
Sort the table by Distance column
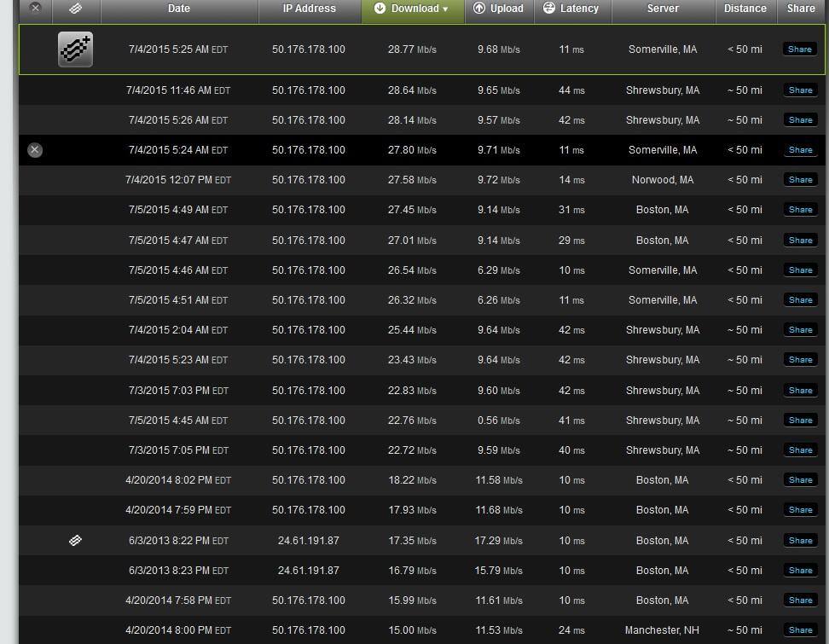(x=745, y=9)
